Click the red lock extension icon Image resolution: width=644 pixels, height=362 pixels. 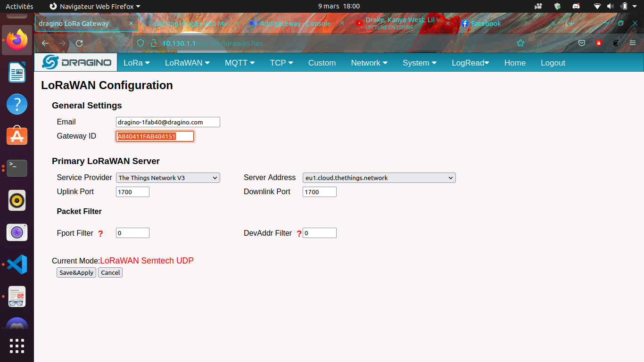point(599,43)
